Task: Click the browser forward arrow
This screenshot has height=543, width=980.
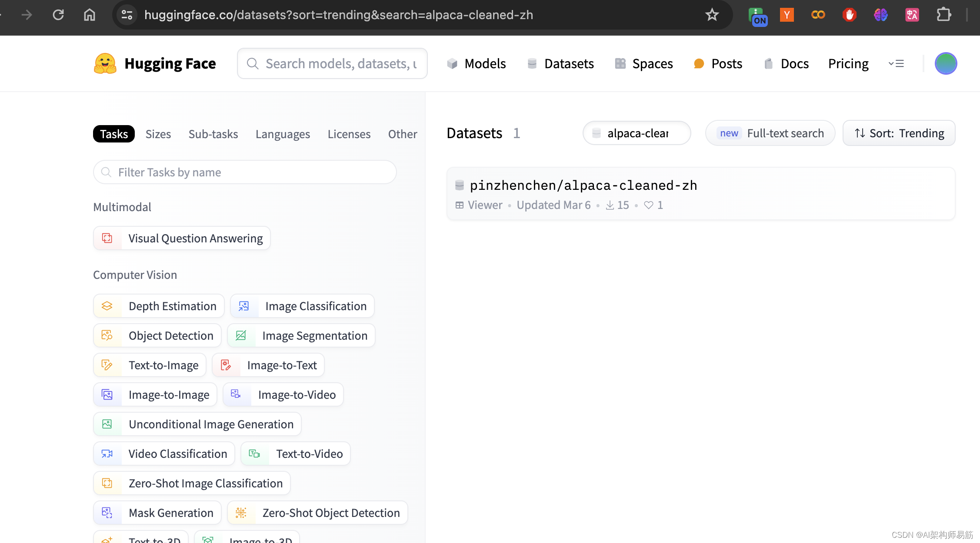Action: pyautogui.click(x=27, y=15)
